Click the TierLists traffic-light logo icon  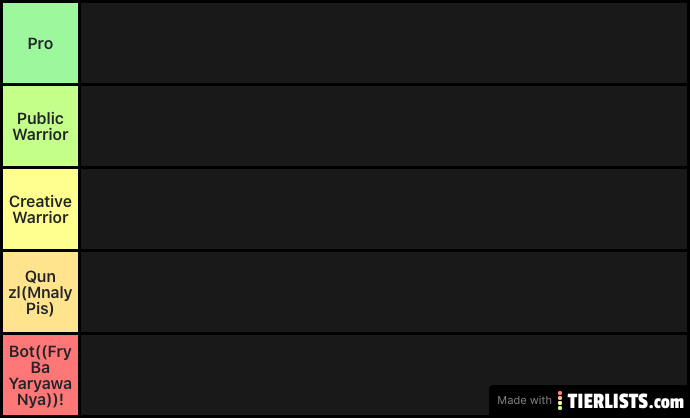[560, 401]
